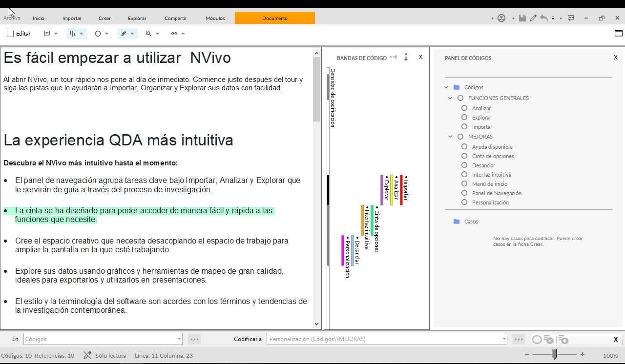Open the zoom dropdown arrow
The height and width of the screenshot is (364, 625).
(158, 34)
